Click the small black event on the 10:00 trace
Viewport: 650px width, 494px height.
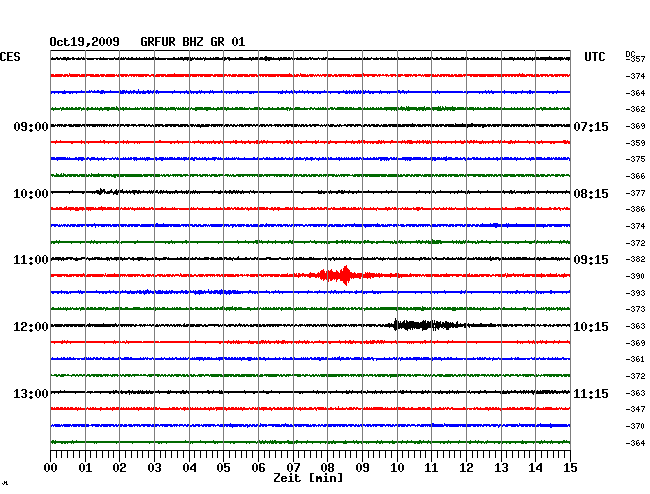[x=109, y=191]
